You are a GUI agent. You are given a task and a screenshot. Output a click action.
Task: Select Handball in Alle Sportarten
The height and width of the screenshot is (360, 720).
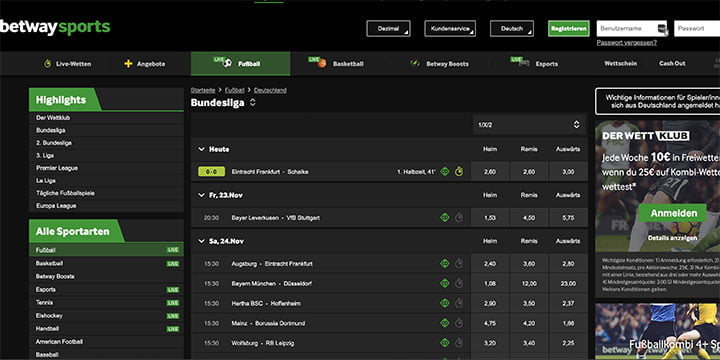[x=106, y=329]
